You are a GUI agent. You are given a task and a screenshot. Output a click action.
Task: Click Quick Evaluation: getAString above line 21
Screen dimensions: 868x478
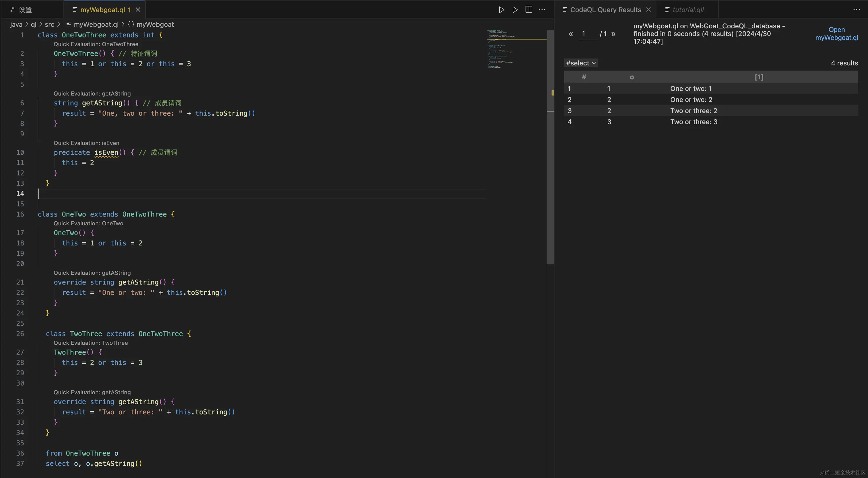(92, 273)
